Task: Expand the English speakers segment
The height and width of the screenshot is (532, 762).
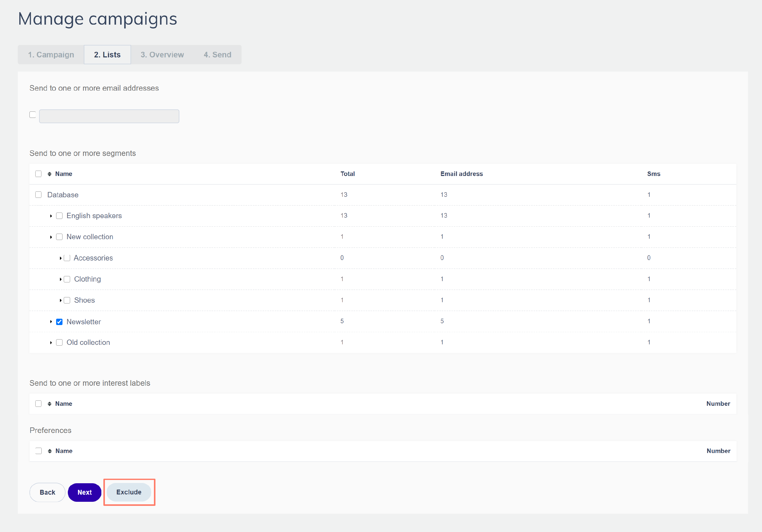Action: 51,216
